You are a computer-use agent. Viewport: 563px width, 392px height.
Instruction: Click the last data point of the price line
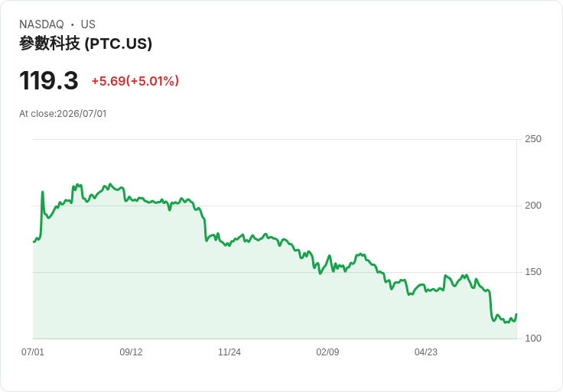tap(516, 314)
